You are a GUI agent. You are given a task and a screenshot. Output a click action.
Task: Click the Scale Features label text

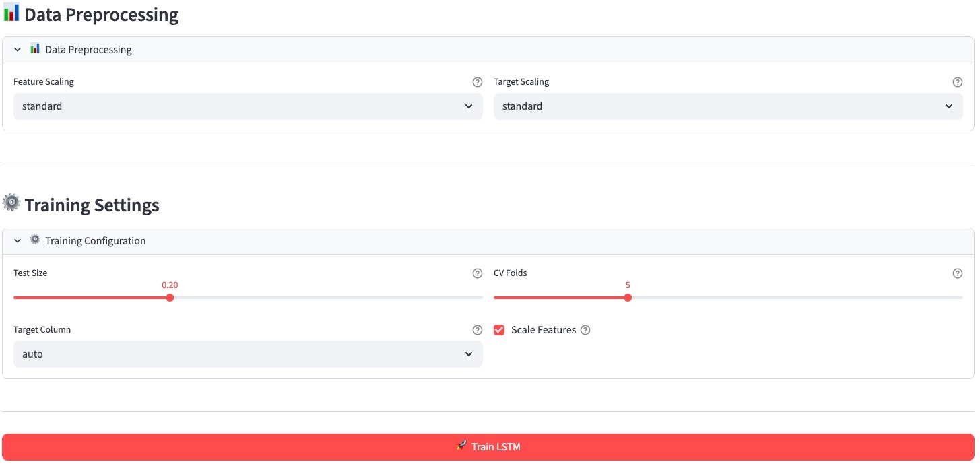544,330
